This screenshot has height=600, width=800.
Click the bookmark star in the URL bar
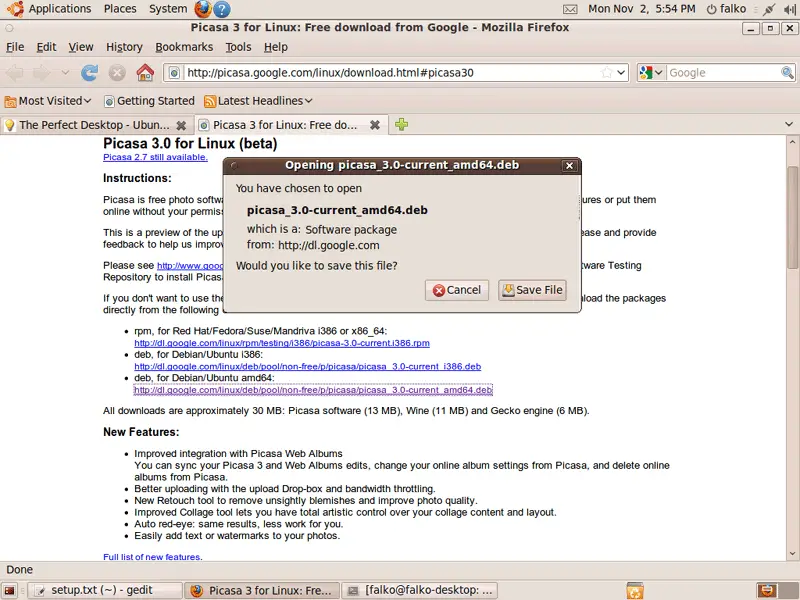(606, 73)
